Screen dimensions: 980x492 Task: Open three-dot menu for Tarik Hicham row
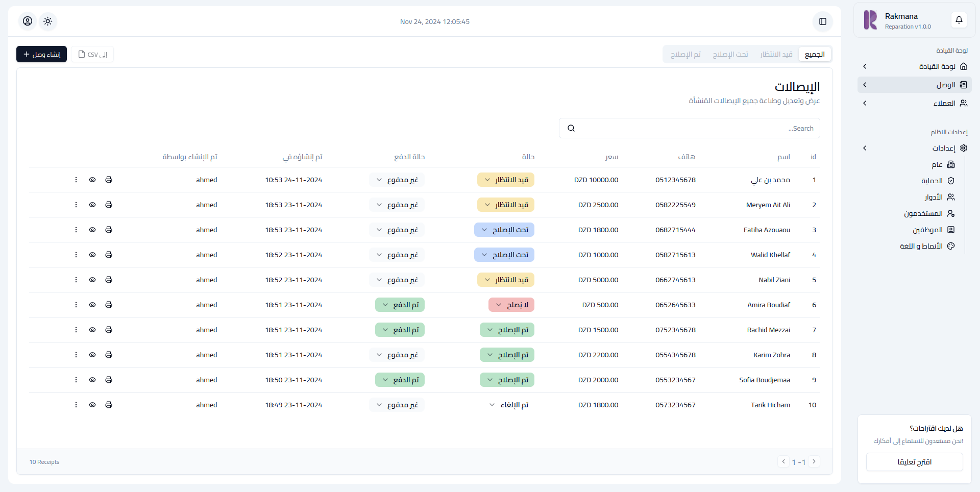click(x=76, y=405)
